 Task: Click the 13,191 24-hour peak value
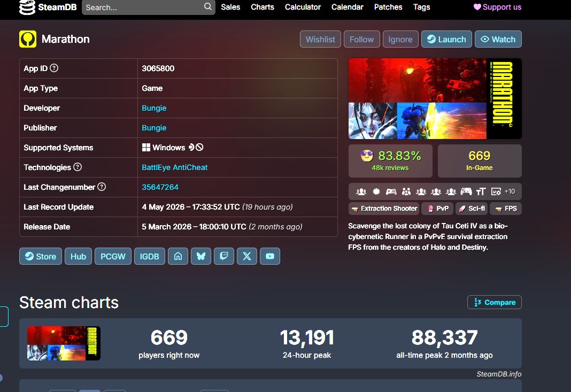307,337
